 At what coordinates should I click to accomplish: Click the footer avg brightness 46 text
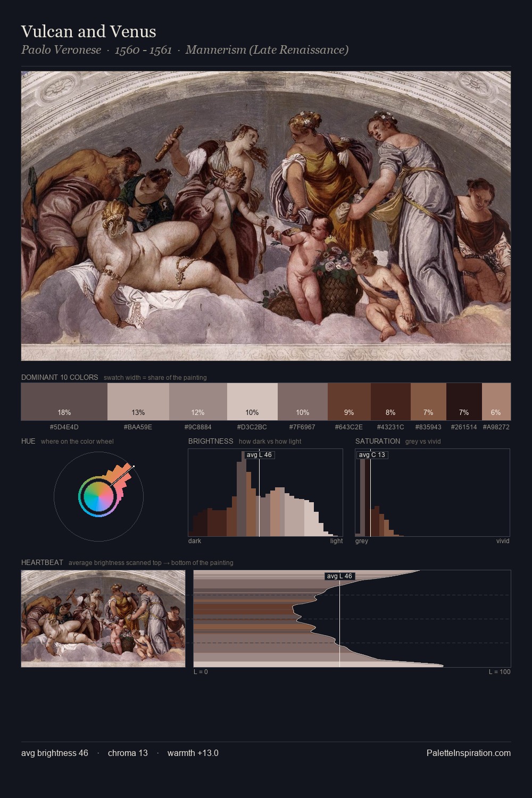click(x=55, y=753)
